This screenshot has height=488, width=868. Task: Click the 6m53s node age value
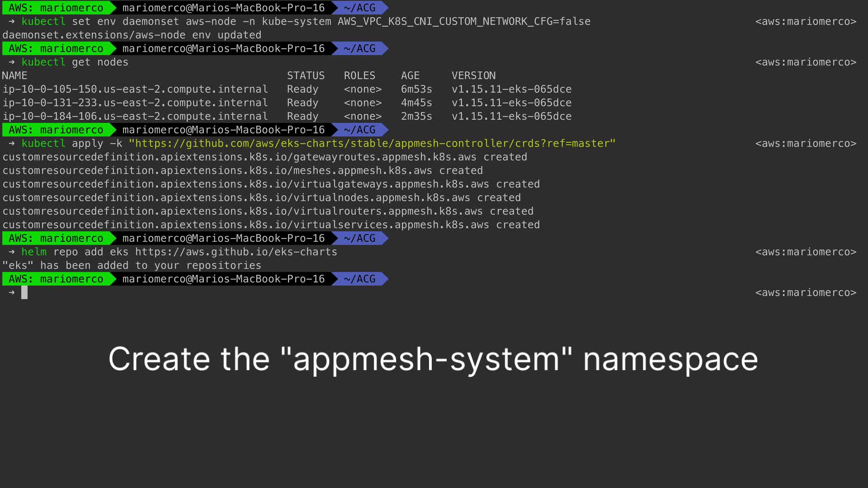click(x=416, y=89)
